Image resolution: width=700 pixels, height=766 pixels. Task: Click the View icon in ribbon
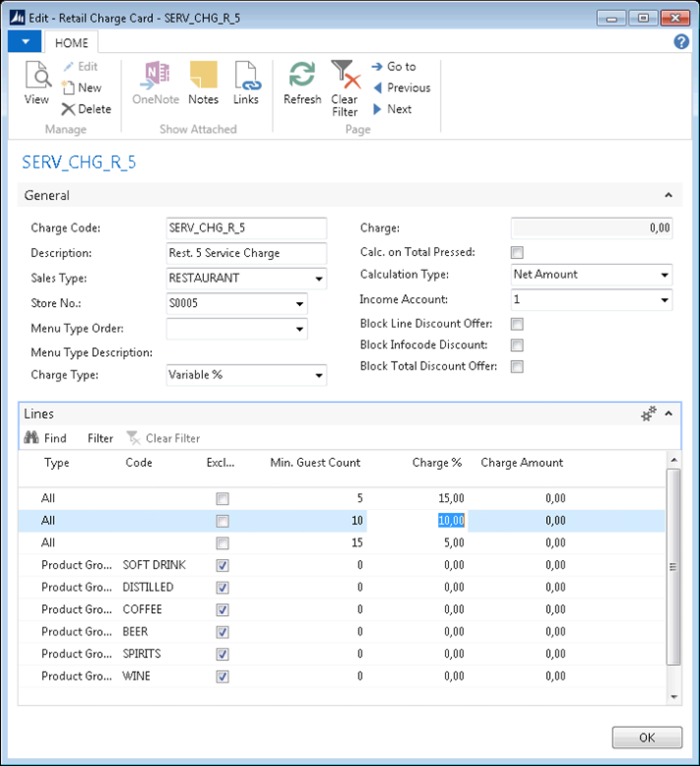(x=36, y=83)
